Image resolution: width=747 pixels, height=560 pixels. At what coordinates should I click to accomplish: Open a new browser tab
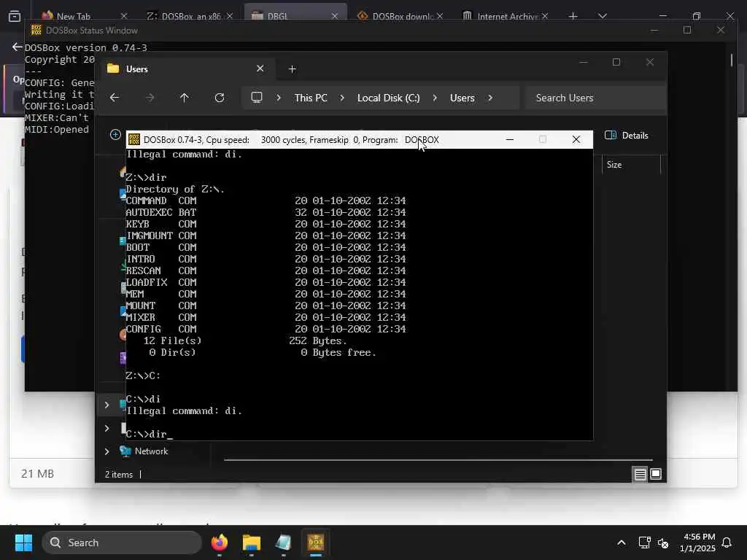tap(573, 16)
